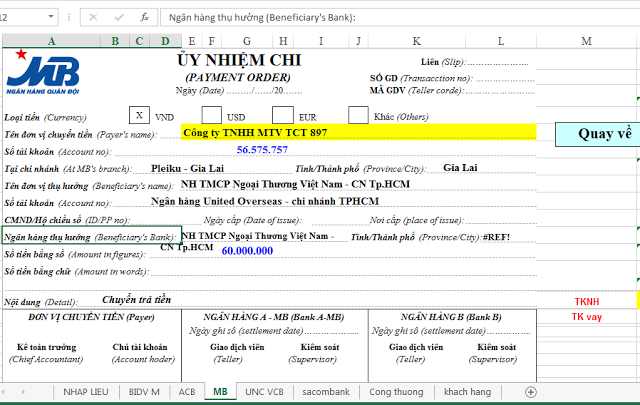Check the Khác (Others) currency box

(x=358, y=116)
